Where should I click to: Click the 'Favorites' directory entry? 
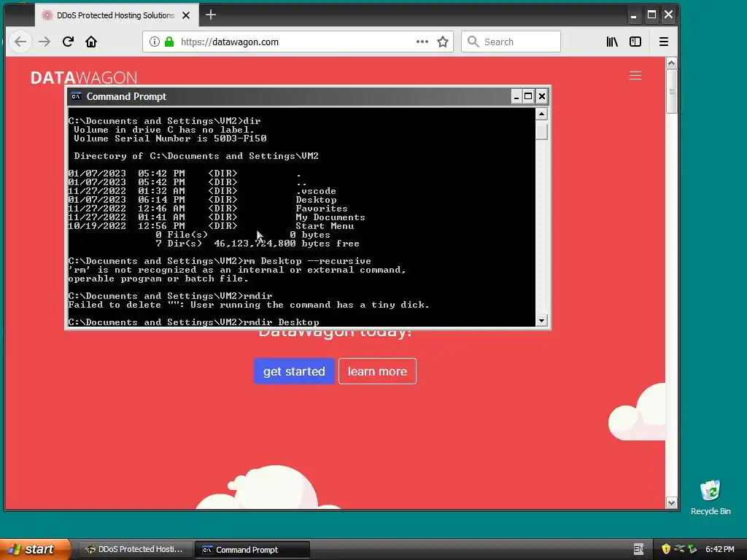coord(322,209)
